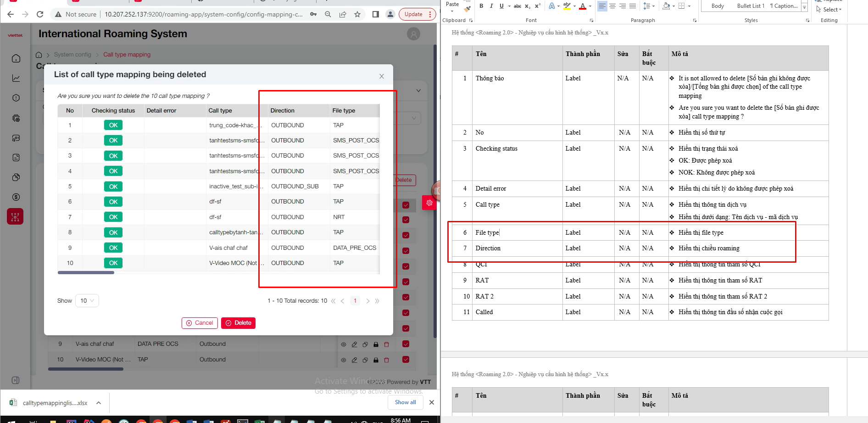Viewport: 868px width, 423px height.
Task: Click the Bold formatting icon in Word
Action: [481, 6]
